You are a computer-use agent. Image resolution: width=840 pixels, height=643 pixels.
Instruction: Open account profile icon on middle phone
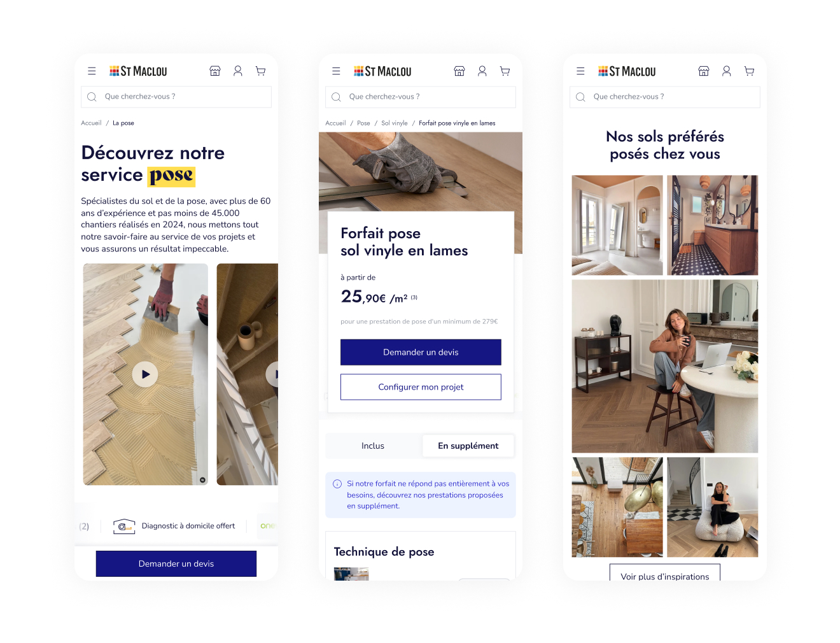click(x=482, y=71)
